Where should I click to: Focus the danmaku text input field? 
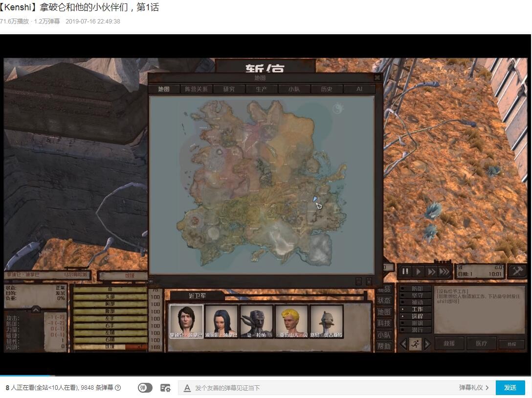[x=322, y=387]
